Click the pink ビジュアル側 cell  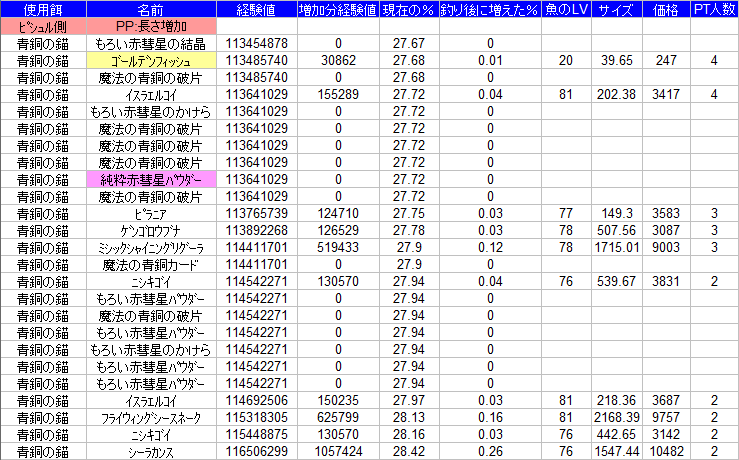43,27
